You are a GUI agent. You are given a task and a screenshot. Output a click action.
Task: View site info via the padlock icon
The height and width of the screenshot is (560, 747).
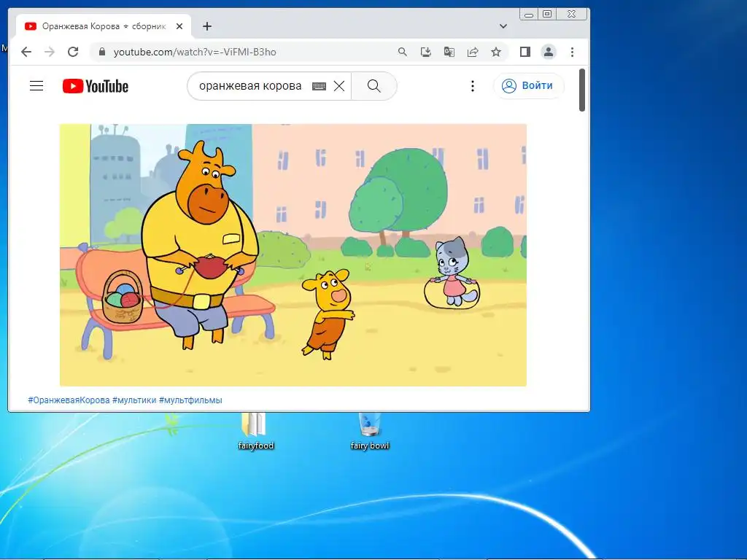point(101,52)
